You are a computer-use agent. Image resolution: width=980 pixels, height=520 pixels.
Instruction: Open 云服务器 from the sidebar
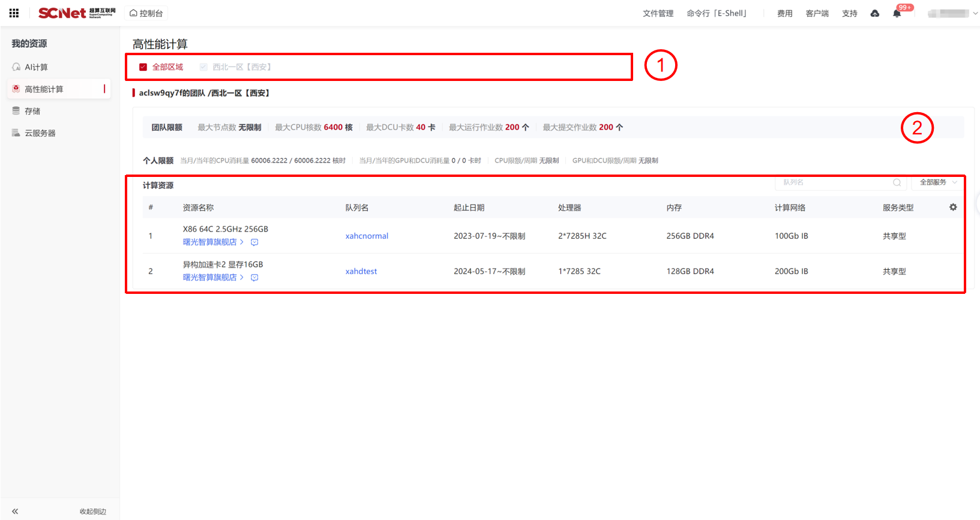(x=40, y=133)
